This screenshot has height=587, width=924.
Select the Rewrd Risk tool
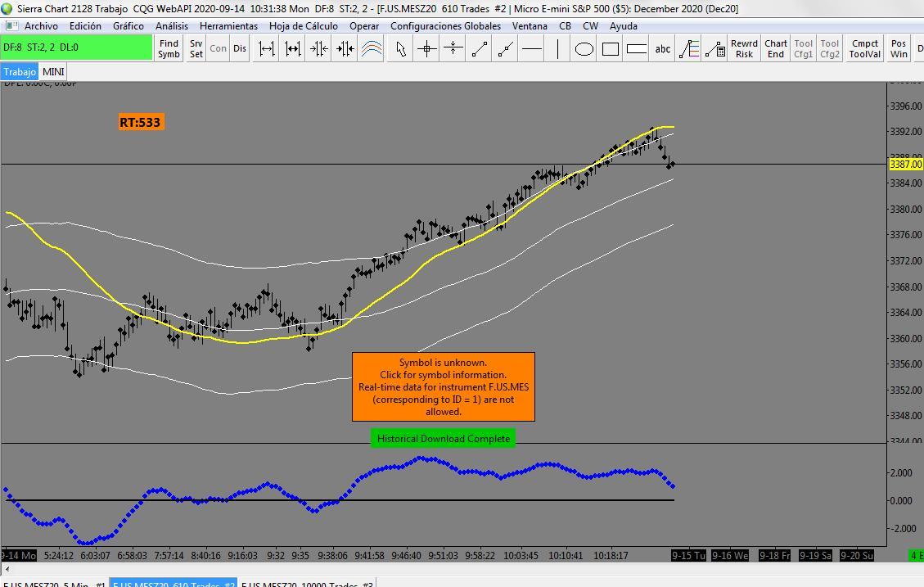744,48
